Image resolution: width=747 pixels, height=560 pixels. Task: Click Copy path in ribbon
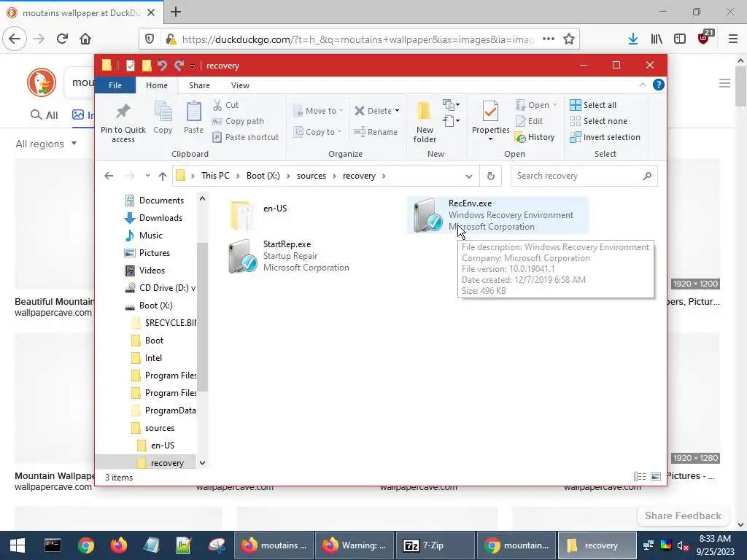[238, 121]
